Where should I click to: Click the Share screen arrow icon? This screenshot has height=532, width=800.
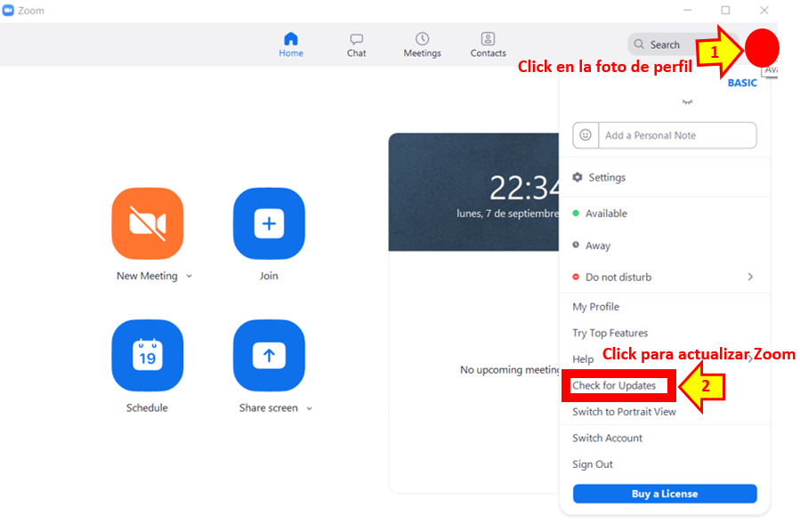tap(269, 356)
